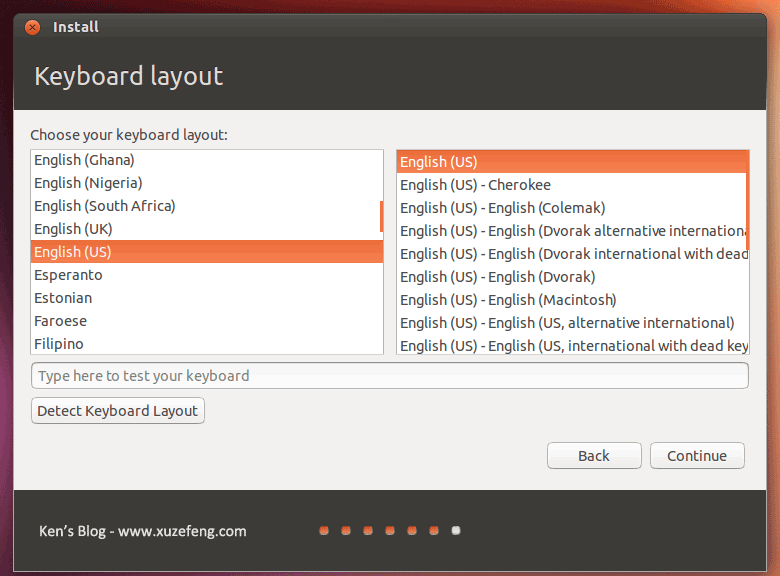Screen dimensions: 780x576
Task: Select US international with dead keys variant
Action: point(572,345)
